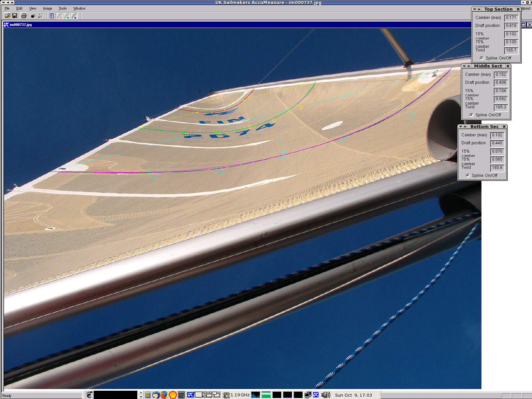532x399 pixels.
Task: Click the yellow shell icon in panel
Action: click(173, 395)
